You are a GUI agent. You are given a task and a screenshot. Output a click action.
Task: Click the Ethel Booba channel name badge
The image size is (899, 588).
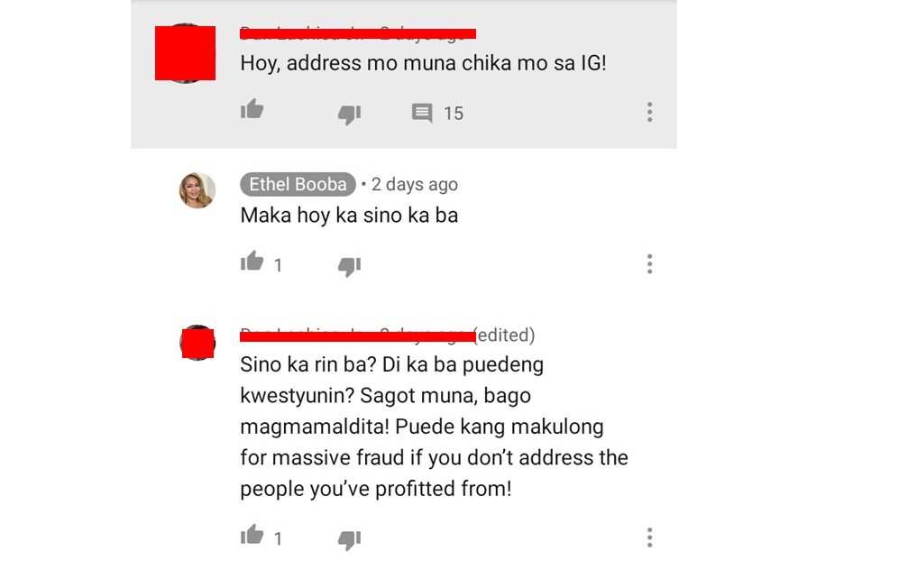pyautogui.click(x=298, y=184)
